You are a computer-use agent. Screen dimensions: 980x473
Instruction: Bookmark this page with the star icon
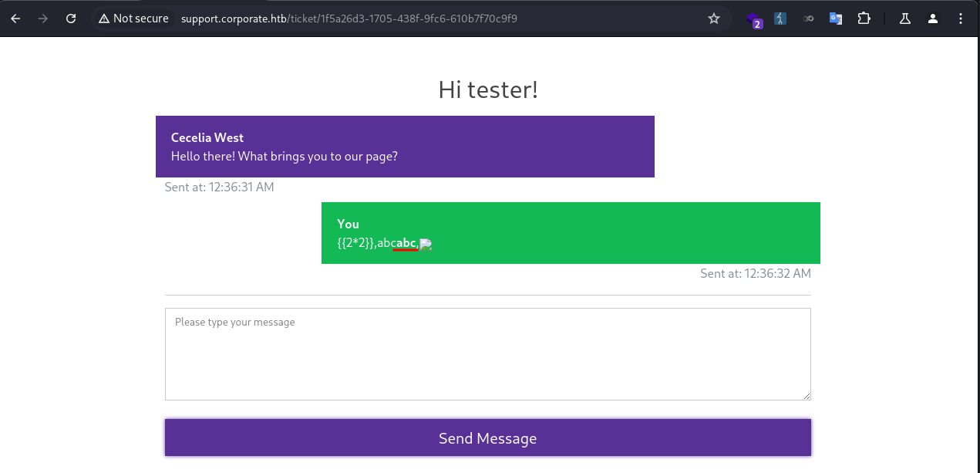(713, 19)
